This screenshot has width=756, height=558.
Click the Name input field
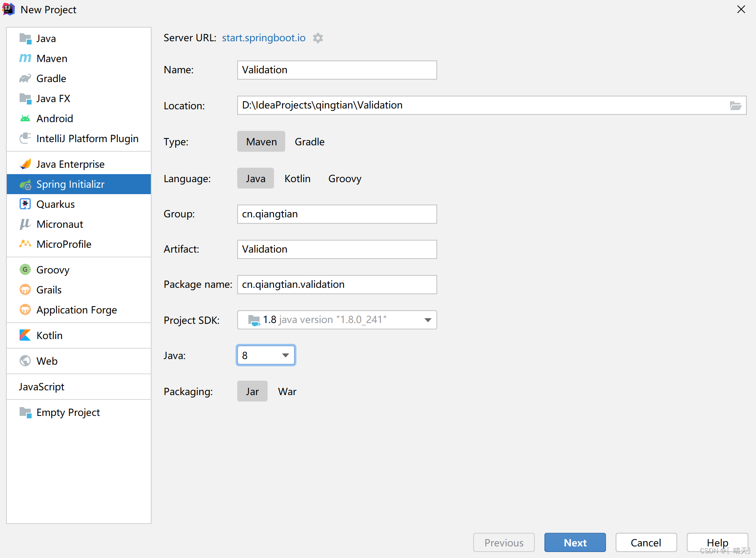point(337,70)
